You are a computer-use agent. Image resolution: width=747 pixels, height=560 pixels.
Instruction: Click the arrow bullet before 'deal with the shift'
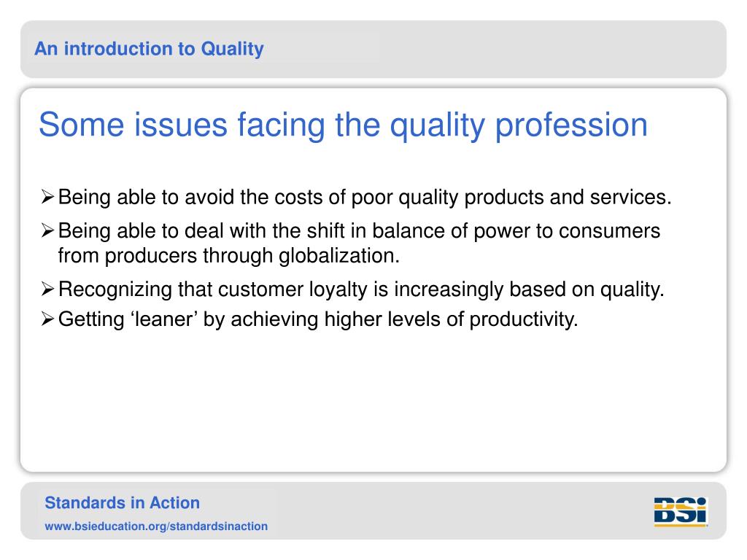pyautogui.click(x=47, y=230)
